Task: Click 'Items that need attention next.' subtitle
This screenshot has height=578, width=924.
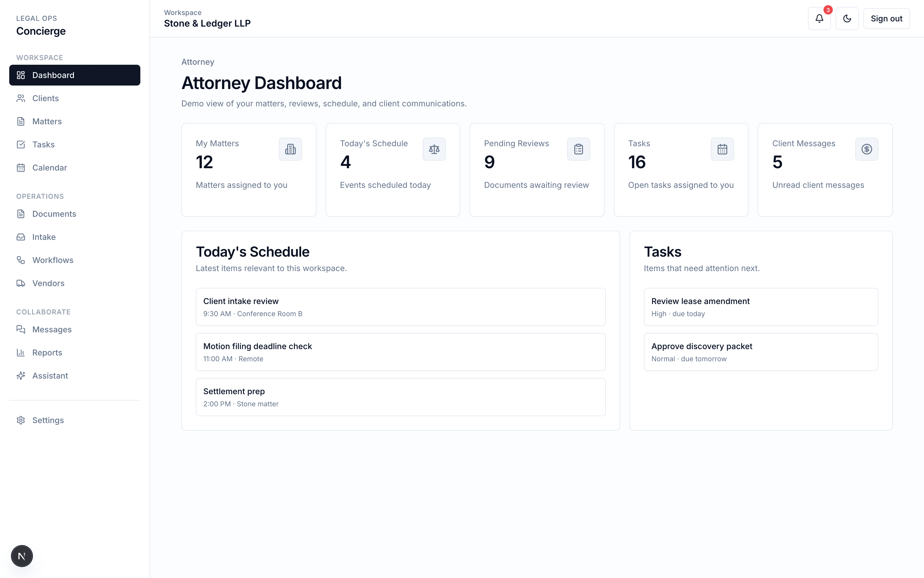Action: coord(702,268)
